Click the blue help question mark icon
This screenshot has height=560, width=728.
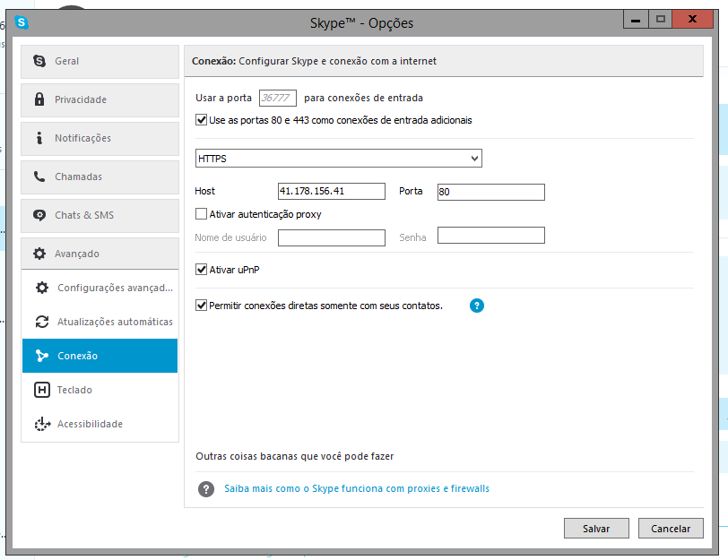pyautogui.click(x=477, y=306)
